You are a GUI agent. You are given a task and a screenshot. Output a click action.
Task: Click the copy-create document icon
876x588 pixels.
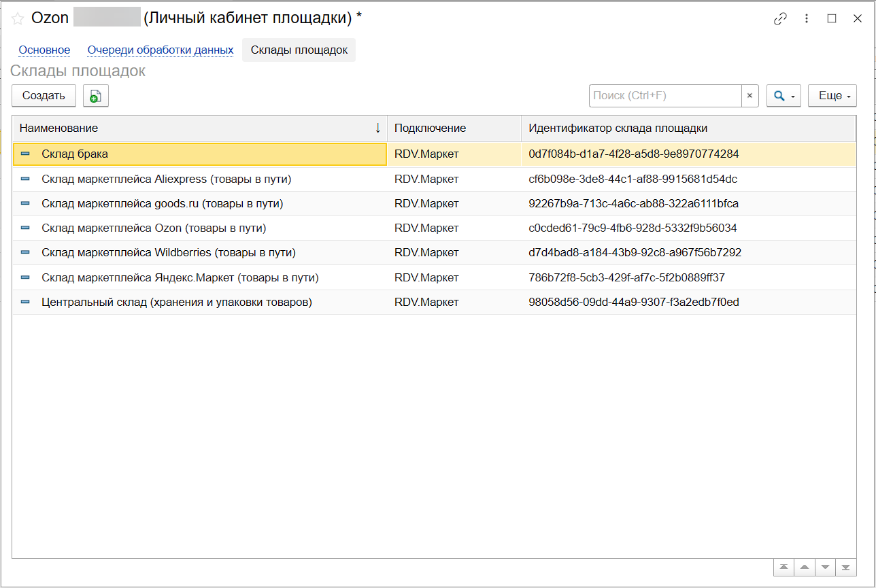96,96
